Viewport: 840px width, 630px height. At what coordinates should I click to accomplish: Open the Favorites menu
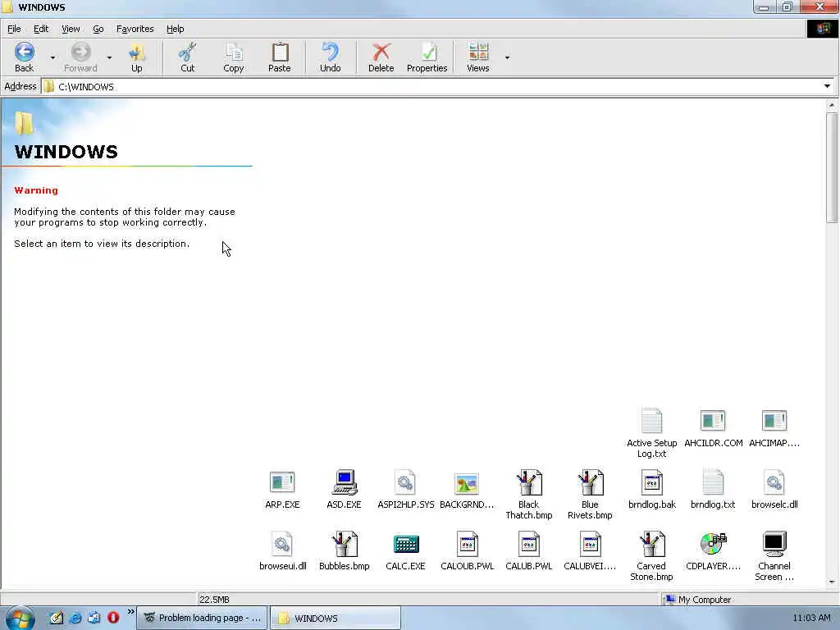(x=135, y=29)
